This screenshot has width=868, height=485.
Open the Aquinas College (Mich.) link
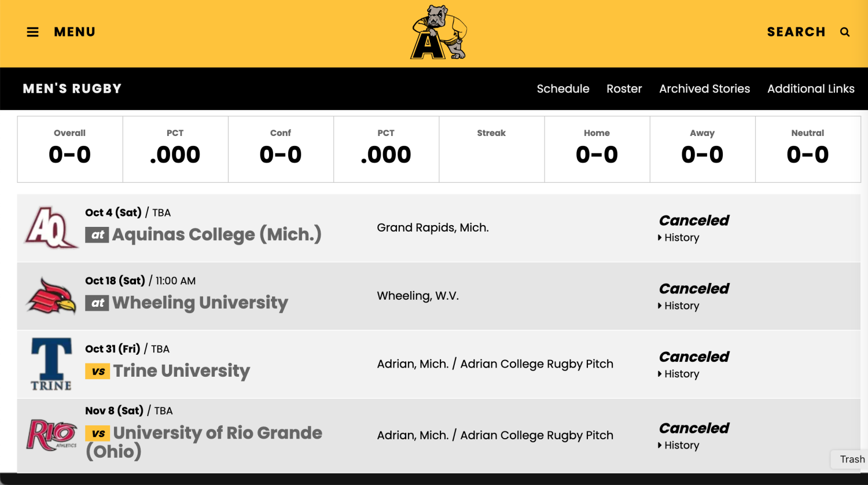click(216, 235)
